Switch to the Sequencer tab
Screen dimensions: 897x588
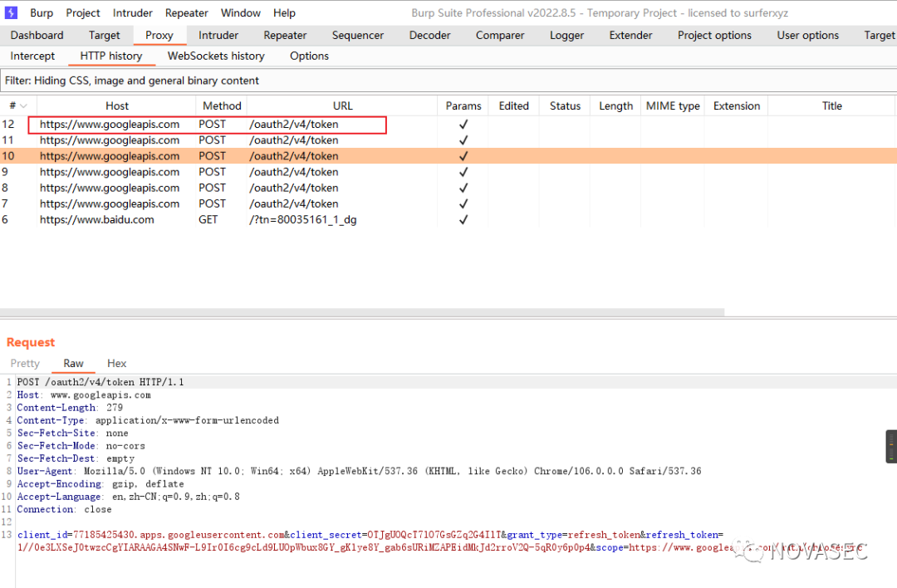(x=357, y=35)
